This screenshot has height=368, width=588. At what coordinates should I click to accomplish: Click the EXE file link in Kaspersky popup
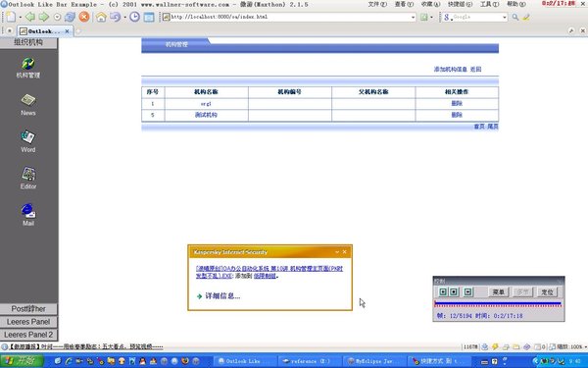pyautogui.click(x=269, y=272)
